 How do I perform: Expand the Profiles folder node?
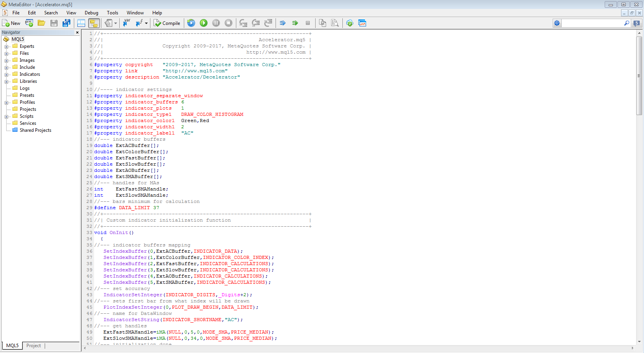[x=6, y=103]
